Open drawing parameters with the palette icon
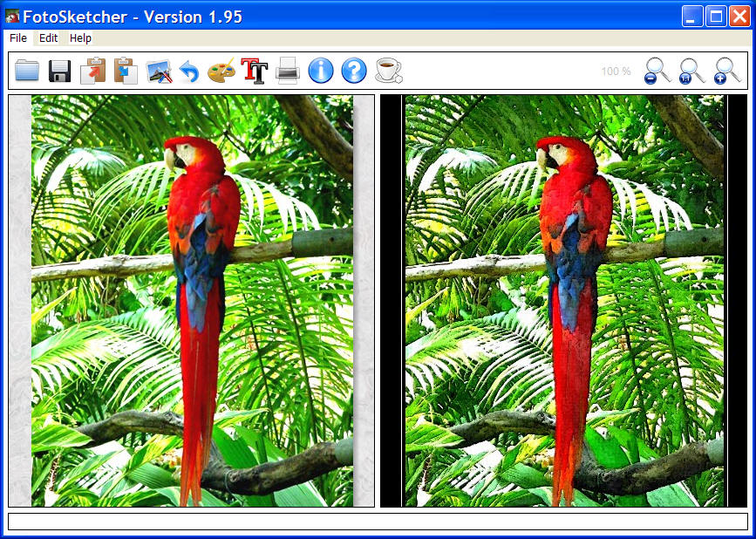 tap(221, 71)
